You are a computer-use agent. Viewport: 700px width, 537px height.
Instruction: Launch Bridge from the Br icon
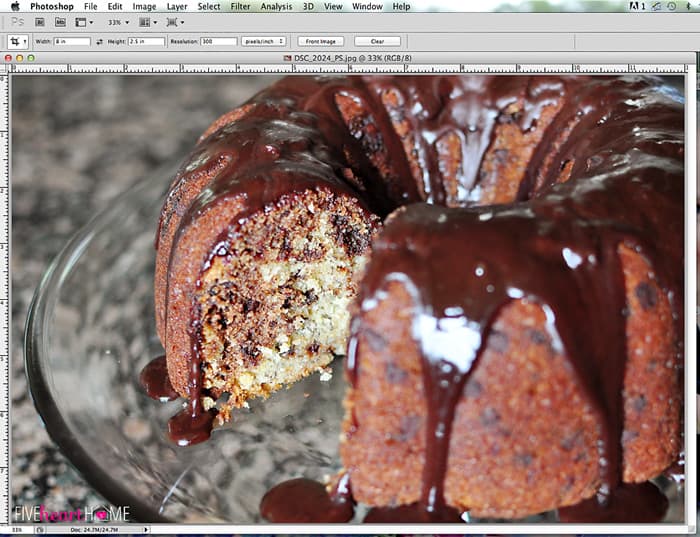tap(40, 22)
